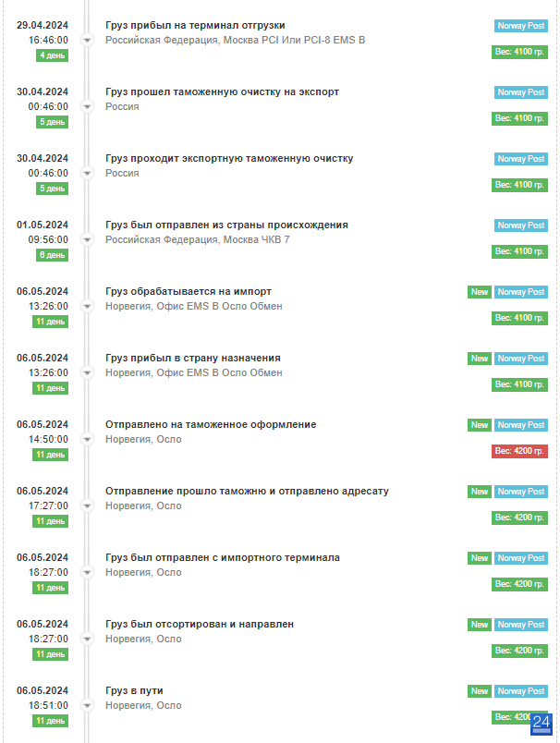This screenshot has width=560, height=743.
Task: Expand the 29.04.2024 16:46:00 event arrow
Action: (x=87, y=41)
